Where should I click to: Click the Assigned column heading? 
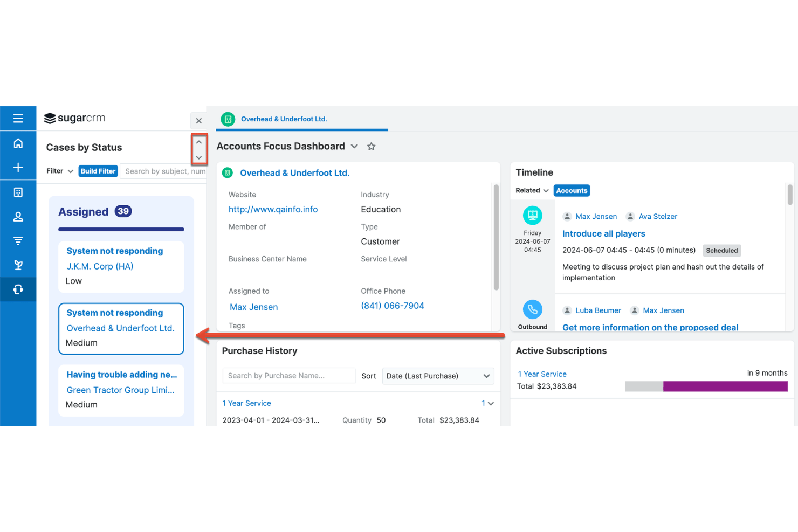point(84,212)
